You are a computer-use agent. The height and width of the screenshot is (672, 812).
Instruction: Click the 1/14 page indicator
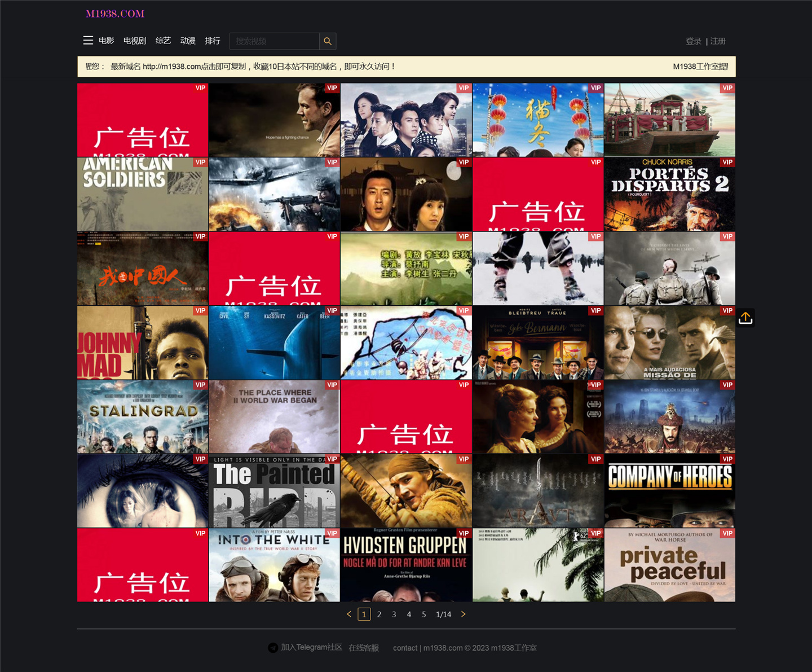[444, 614]
